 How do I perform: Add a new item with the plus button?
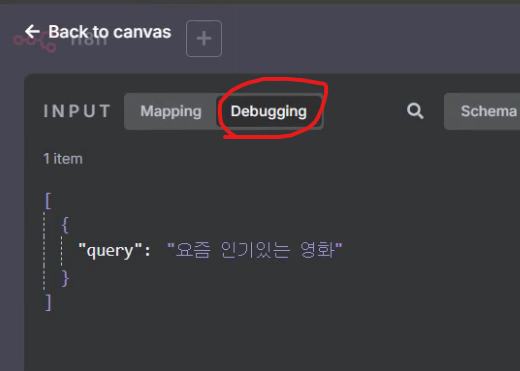[204, 39]
